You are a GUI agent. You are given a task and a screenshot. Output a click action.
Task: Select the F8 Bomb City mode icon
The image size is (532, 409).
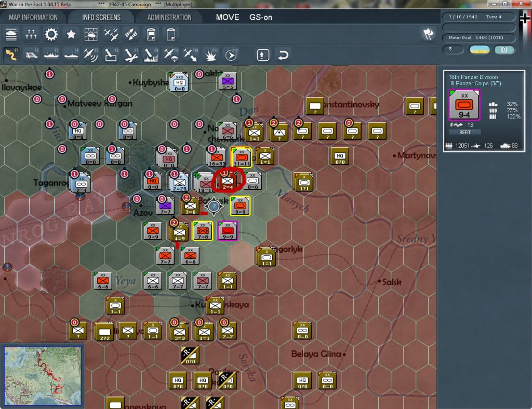click(151, 55)
